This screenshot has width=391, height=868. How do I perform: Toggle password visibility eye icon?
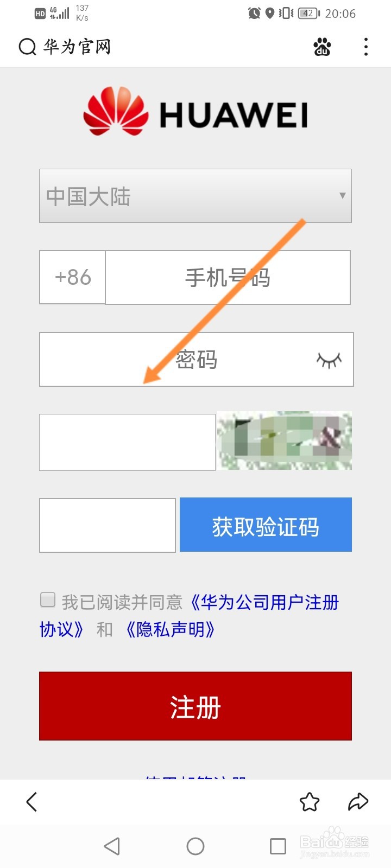pos(329,360)
